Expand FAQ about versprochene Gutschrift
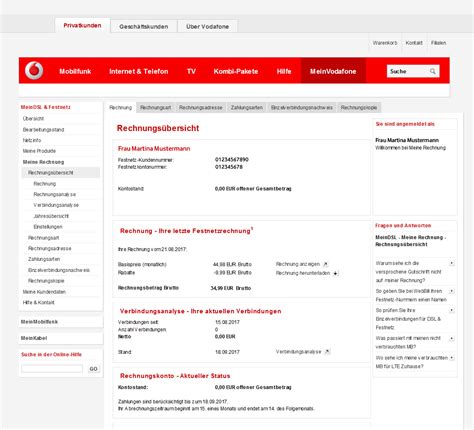 coord(452,263)
